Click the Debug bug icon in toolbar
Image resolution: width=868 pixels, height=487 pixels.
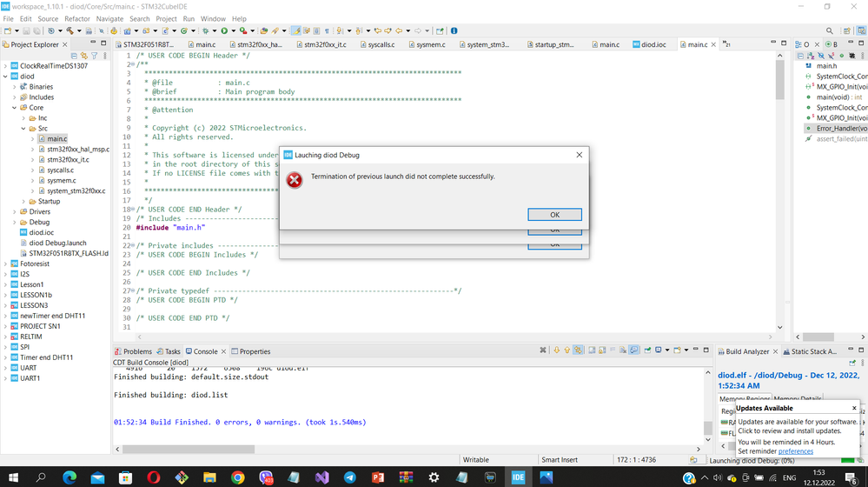click(205, 31)
